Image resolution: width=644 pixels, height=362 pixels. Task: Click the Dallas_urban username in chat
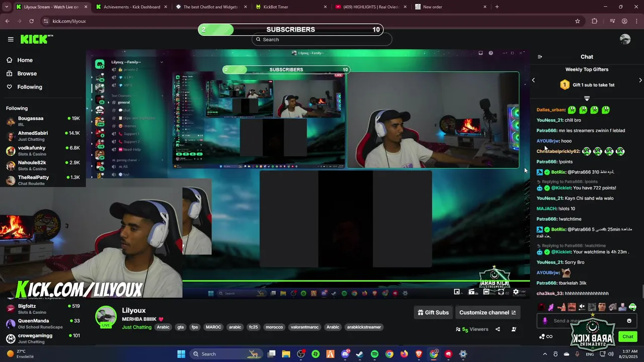[x=551, y=110]
